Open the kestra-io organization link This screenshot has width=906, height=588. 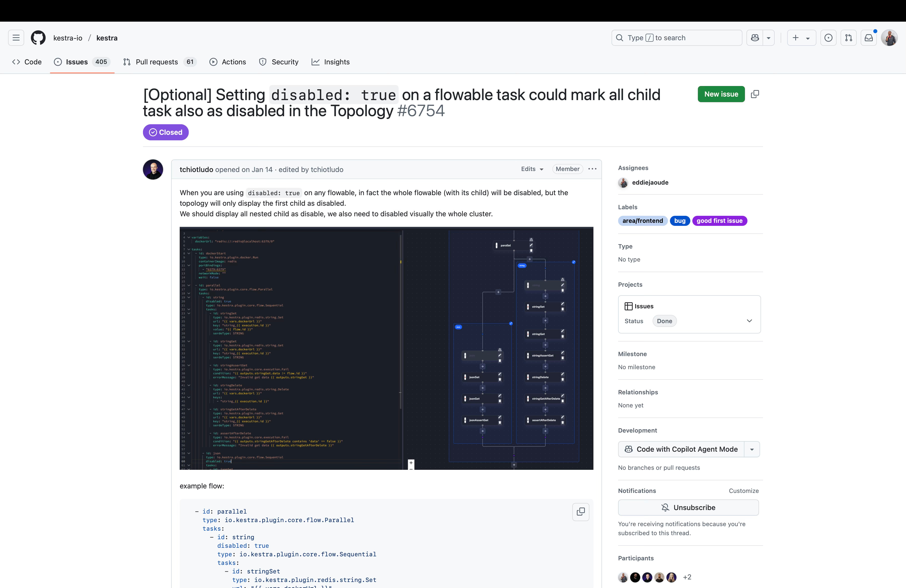pos(68,38)
